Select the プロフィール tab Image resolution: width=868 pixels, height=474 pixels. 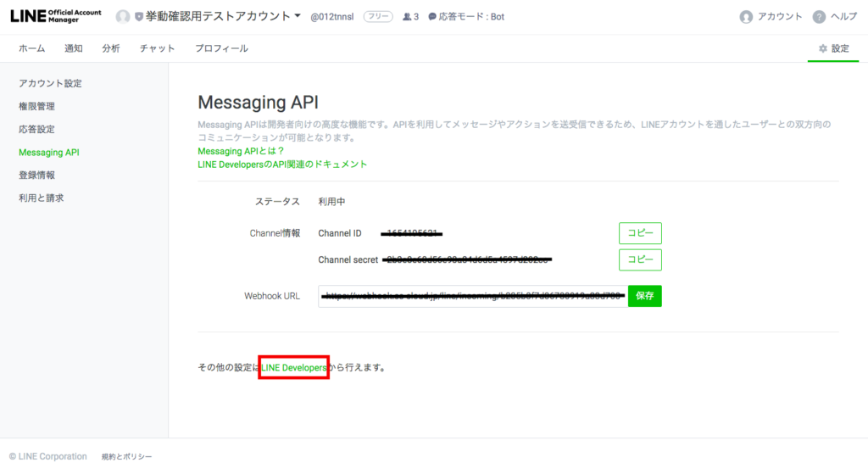pyautogui.click(x=221, y=48)
